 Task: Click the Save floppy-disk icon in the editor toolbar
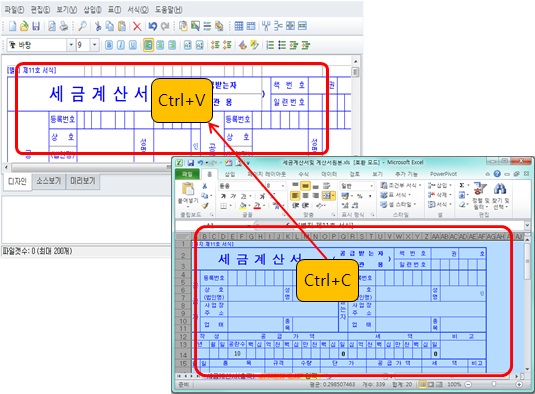[x=36, y=26]
